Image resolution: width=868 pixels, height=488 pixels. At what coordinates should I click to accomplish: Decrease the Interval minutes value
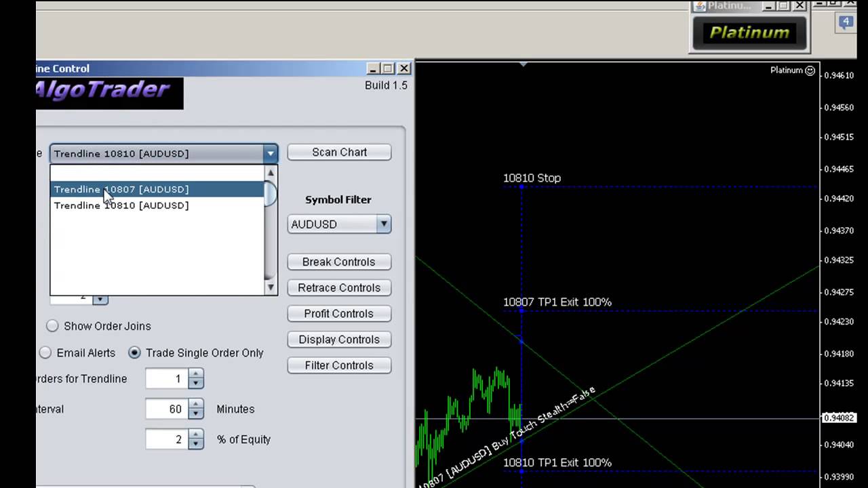[196, 414]
